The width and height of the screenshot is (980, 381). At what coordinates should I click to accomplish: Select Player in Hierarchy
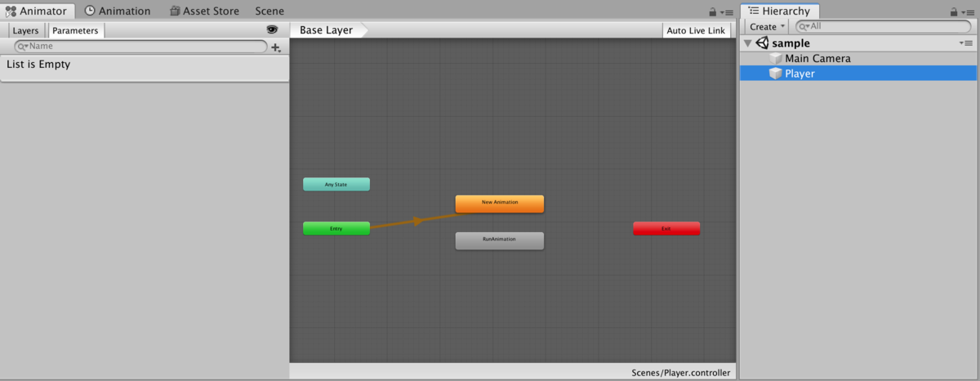tap(858, 74)
